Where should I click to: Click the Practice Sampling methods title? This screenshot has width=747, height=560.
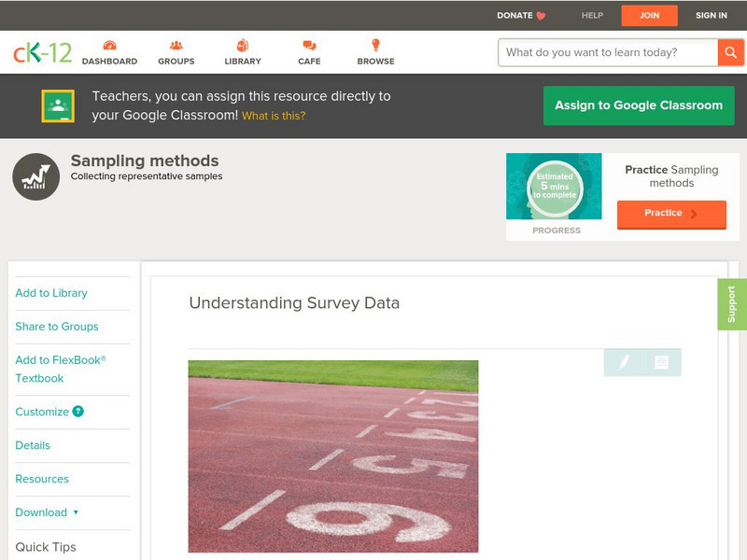(x=671, y=176)
